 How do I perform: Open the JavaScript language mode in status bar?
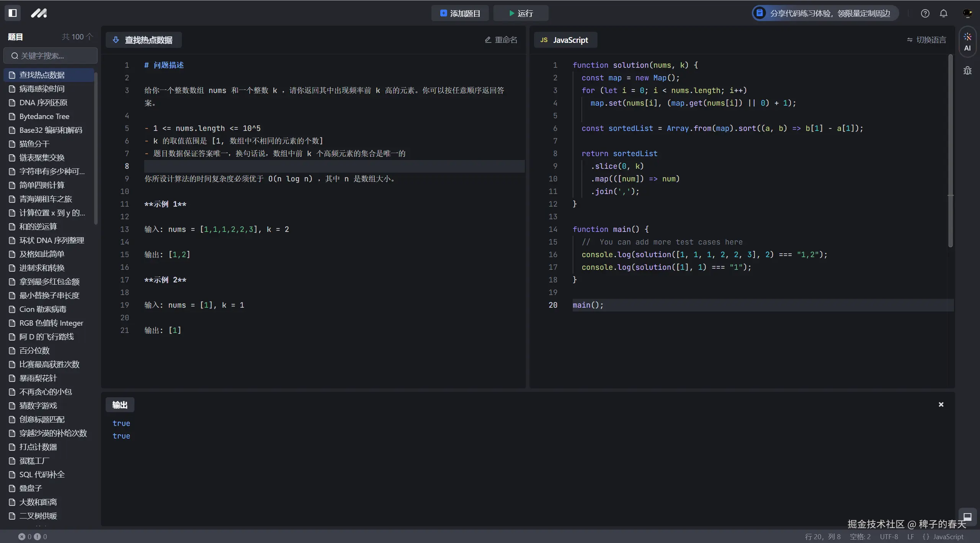tap(943, 536)
